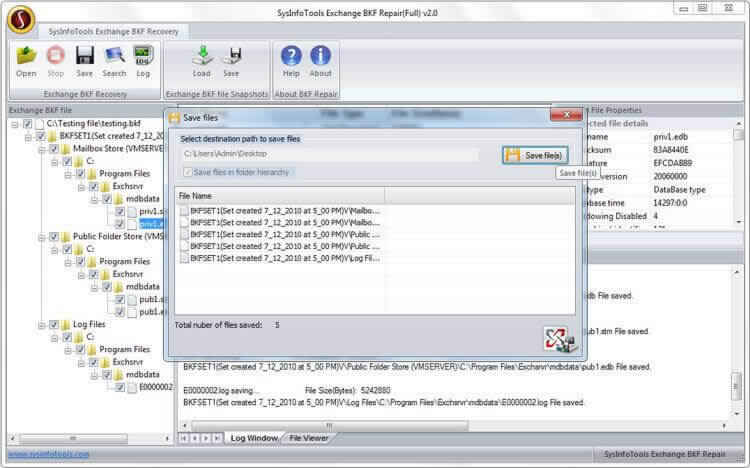Viewport: 750px width, 468px height.
Task: Select the pub1 first file in tree
Action: [x=152, y=299]
